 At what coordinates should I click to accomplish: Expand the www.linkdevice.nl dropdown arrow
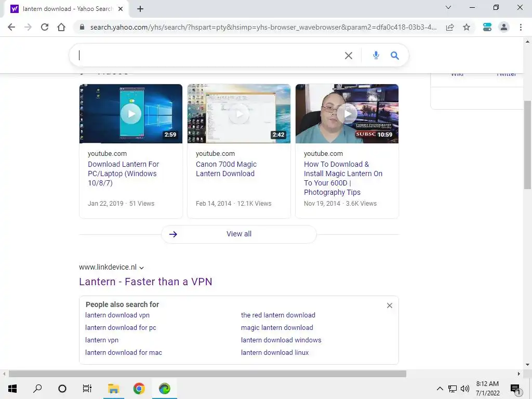click(141, 268)
